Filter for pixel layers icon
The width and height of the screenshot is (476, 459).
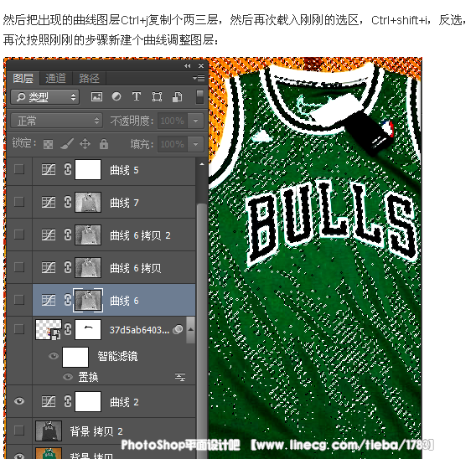96,97
